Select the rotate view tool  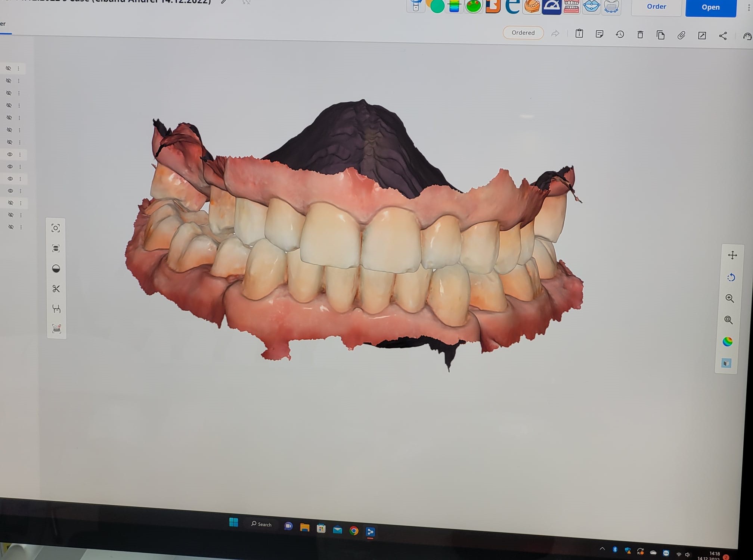pyautogui.click(x=731, y=277)
